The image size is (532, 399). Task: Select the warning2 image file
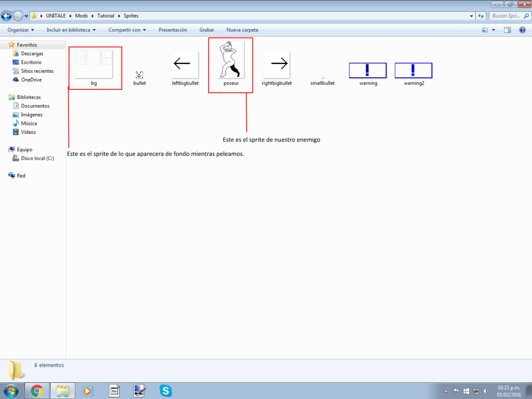click(x=414, y=74)
